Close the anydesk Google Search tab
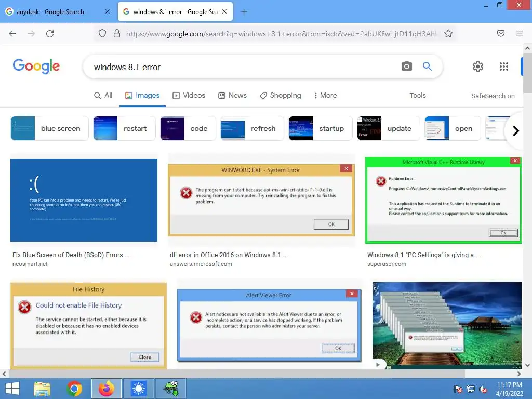 coord(108,11)
